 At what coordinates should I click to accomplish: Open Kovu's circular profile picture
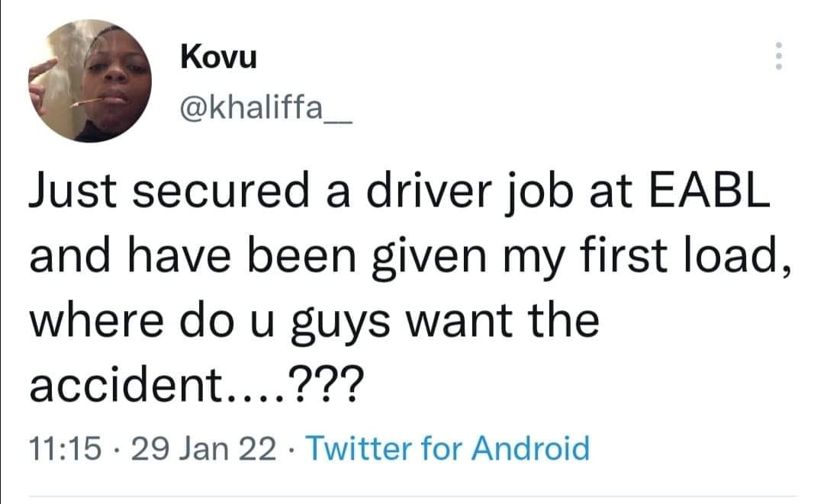click(x=90, y=81)
